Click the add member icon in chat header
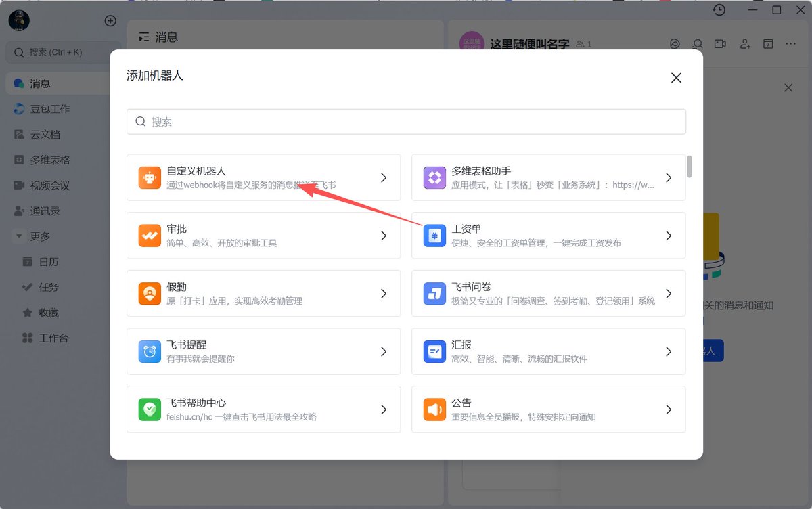Screen dimensions: 812x509 tap(745, 44)
